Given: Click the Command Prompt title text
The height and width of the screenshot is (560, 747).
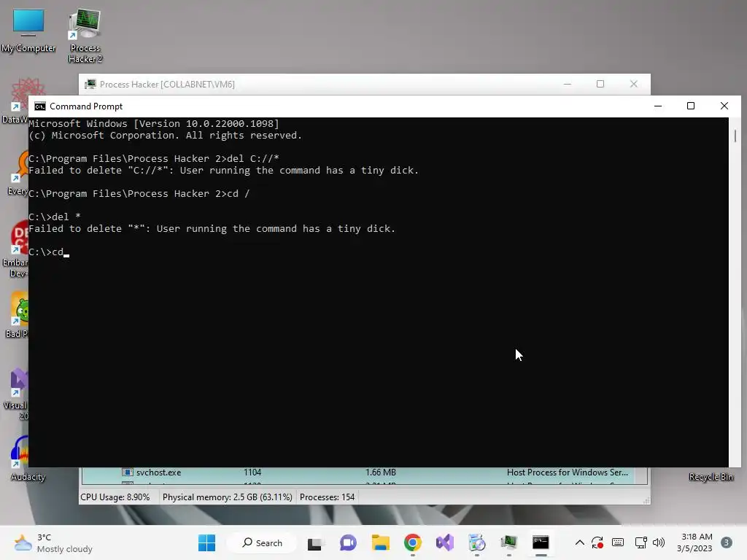Looking at the screenshot, I should click(86, 106).
